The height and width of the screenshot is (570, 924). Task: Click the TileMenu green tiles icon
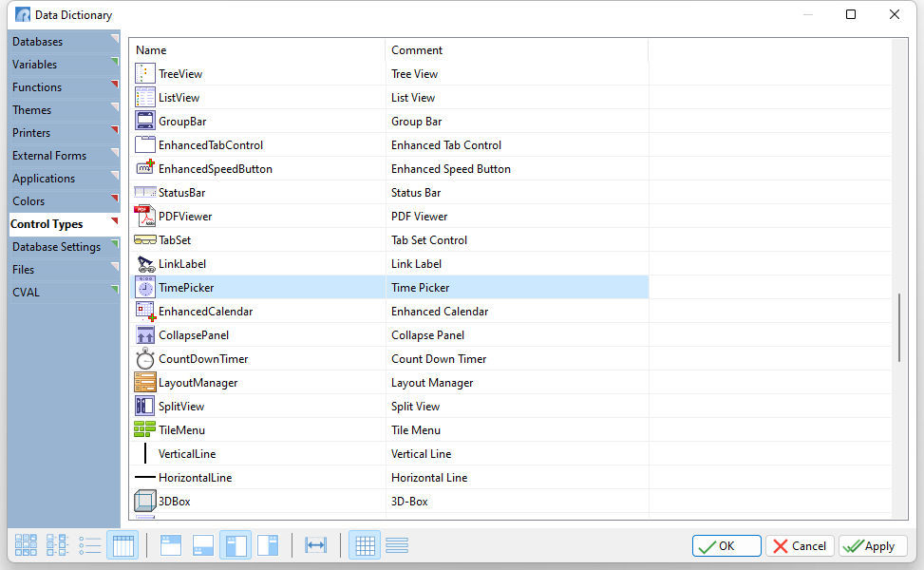[145, 429]
